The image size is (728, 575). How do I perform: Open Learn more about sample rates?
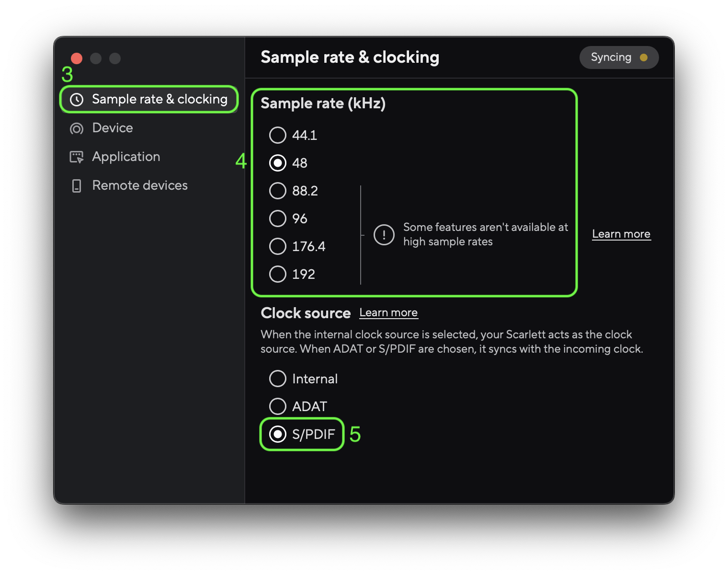click(x=621, y=234)
